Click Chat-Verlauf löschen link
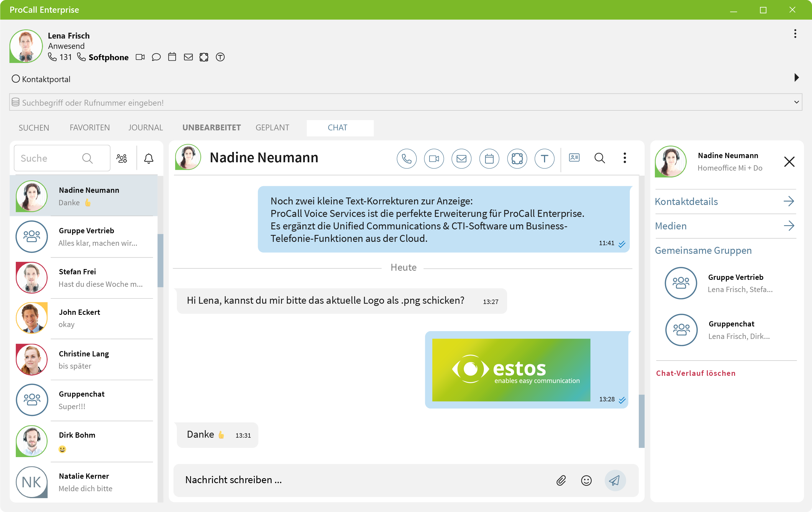The height and width of the screenshot is (512, 812). [x=695, y=373]
